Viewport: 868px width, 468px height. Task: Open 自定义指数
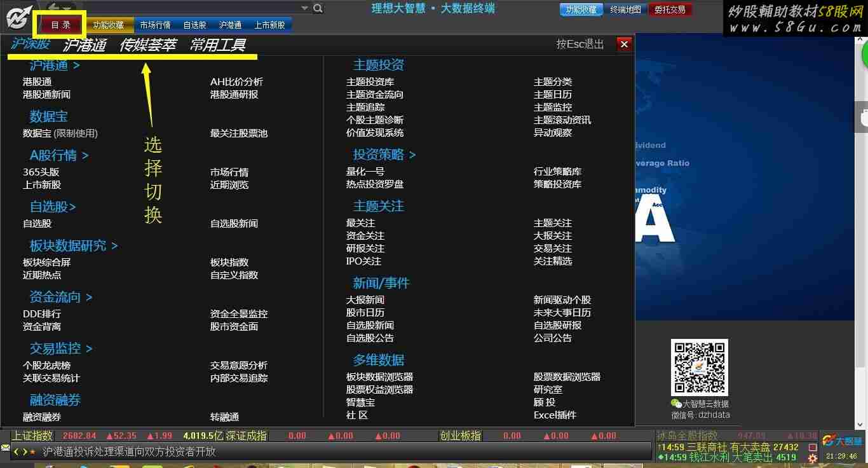click(234, 275)
